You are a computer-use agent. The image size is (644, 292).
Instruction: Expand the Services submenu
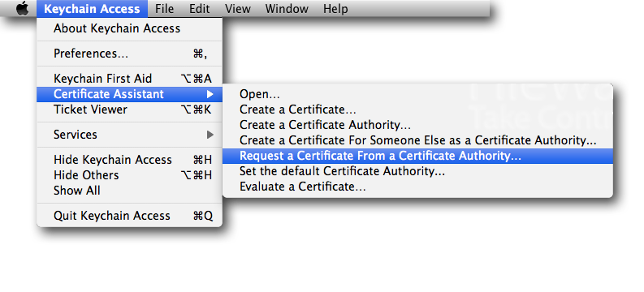click(x=129, y=135)
